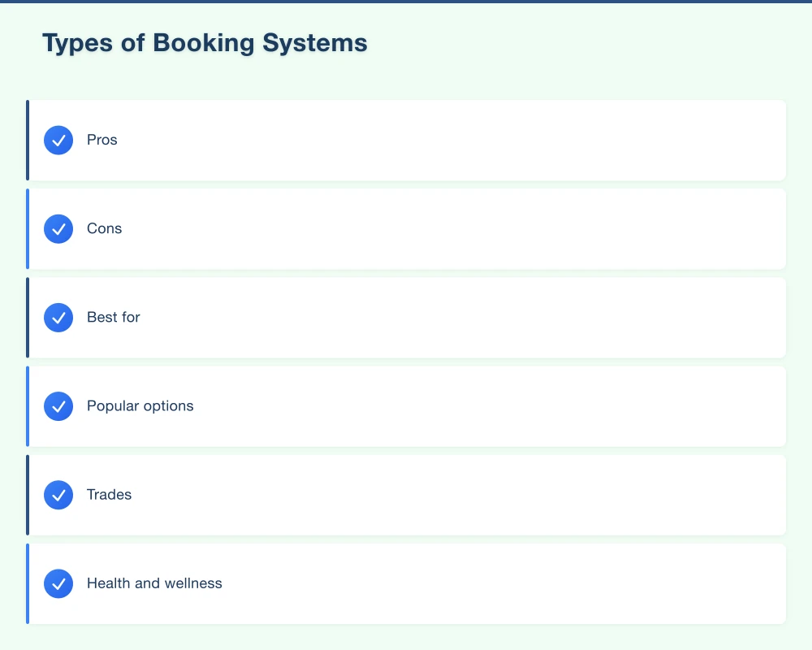Click the dark accent bar beside Pros
This screenshot has height=650, width=812.
[28, 140]
